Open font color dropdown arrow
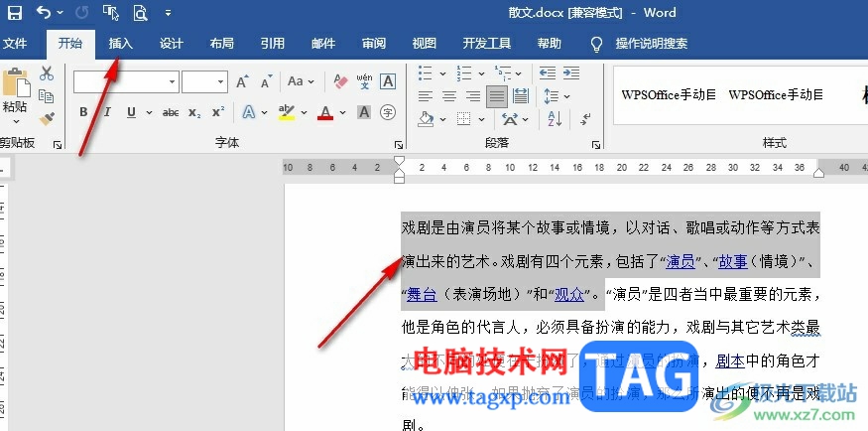 click(x=342, y=112)
